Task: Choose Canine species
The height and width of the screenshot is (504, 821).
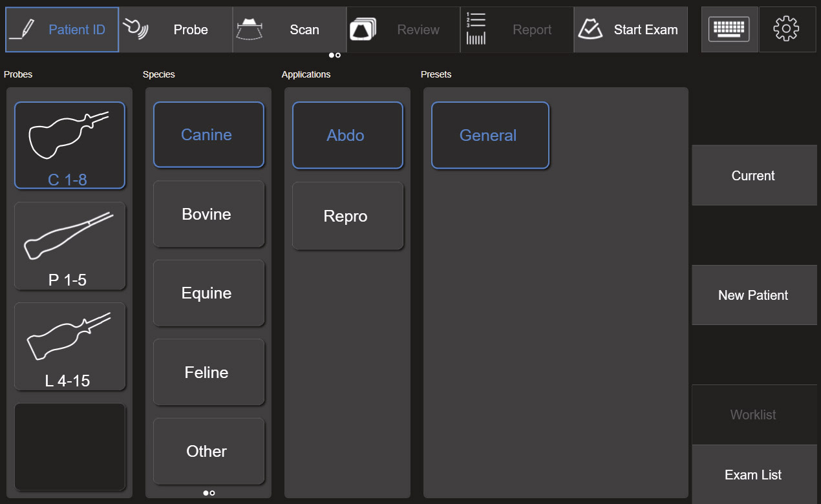Action: pyautogui.click(x=209, y=135)
